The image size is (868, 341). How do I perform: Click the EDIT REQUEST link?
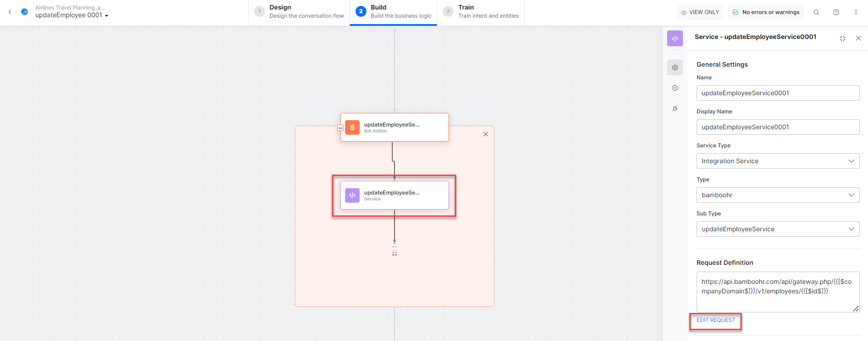pyautogui.click(x=716, y=320)
